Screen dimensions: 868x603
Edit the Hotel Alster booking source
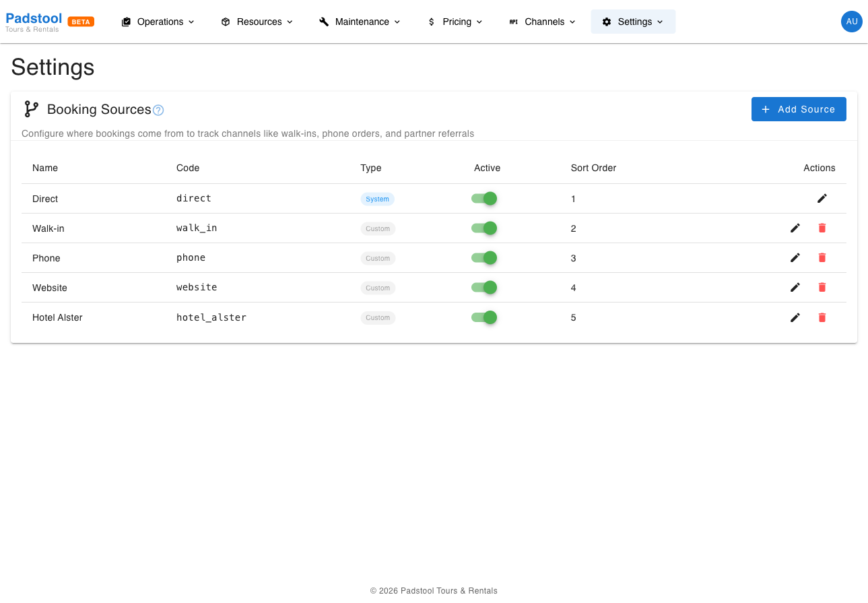click(x=795, y=317)
